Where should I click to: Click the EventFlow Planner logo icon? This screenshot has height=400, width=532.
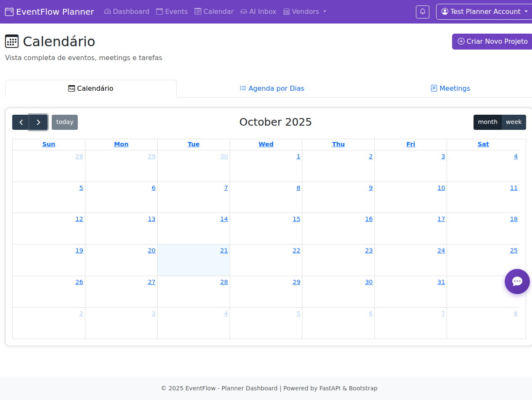9,12
